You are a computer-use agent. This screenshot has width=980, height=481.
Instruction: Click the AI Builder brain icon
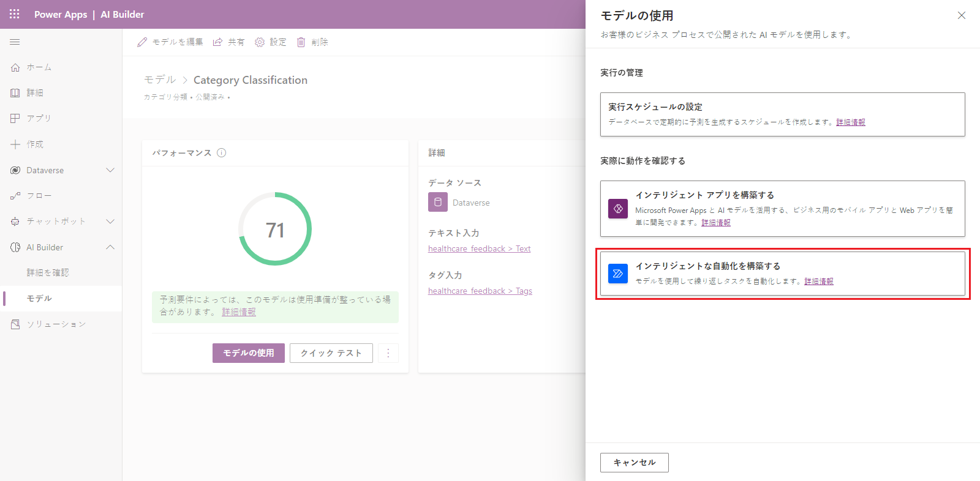(15, 247)
